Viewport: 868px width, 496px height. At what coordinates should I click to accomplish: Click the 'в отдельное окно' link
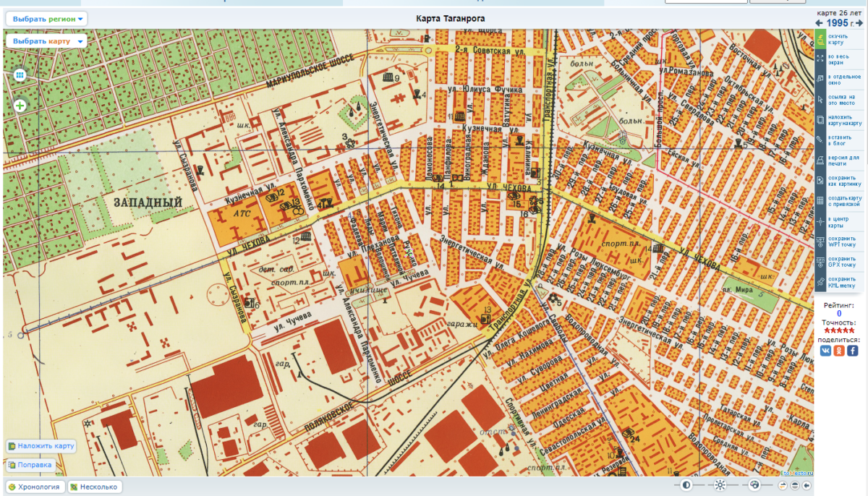coord(843,80)
